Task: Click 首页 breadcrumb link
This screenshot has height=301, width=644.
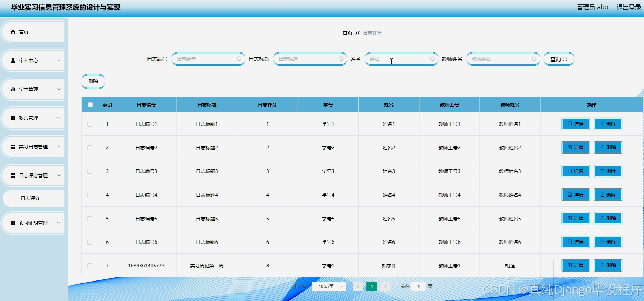Action: click(x=347, y=33)
